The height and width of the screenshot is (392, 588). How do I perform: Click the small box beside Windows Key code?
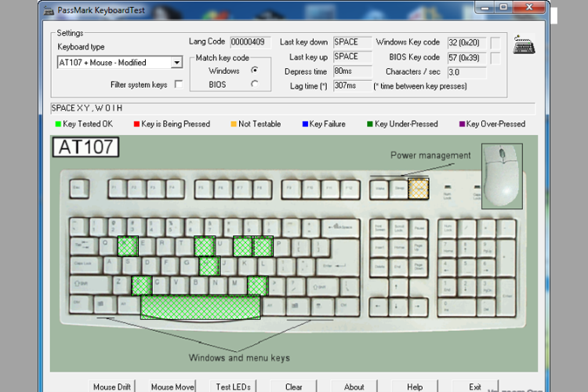tap(495, 43)
